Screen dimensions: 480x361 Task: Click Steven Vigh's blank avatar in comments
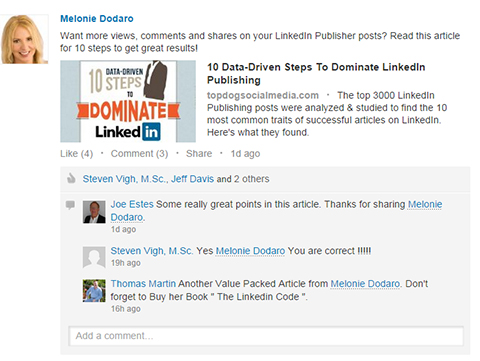pos(94,257)
